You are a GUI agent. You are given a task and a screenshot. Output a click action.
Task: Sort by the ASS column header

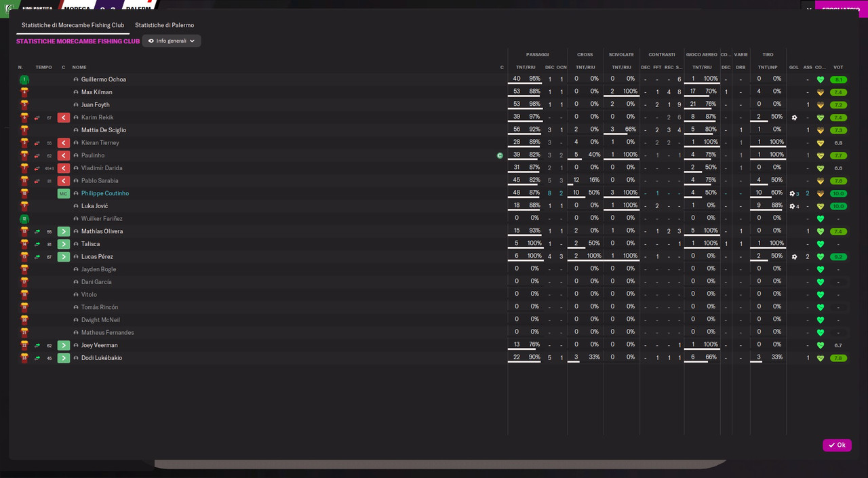click(808, 67)
